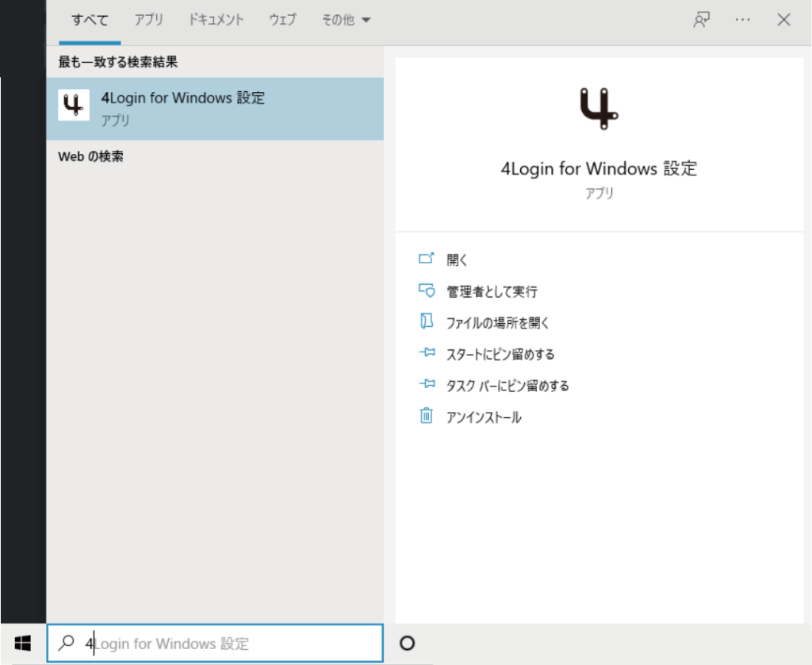Image resolution: width=812 pixels, height=665 pixels.
Task: Click in the taskbar search box
Action: [x=215, y=644]
